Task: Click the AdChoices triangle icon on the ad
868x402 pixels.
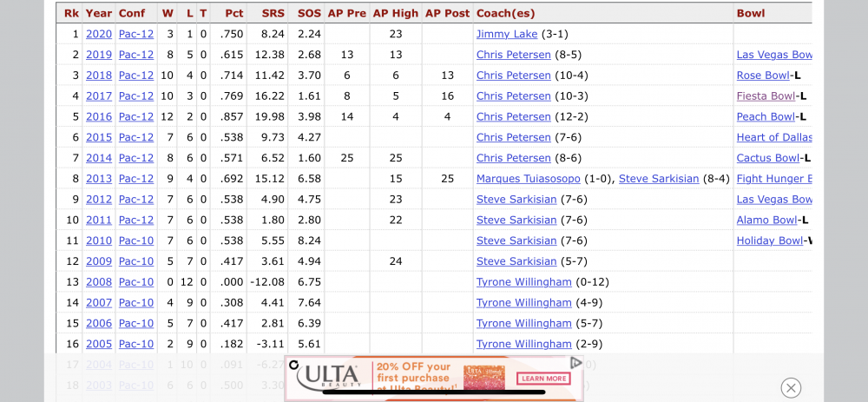Action: pyautogui.click(x=575, y=363)
